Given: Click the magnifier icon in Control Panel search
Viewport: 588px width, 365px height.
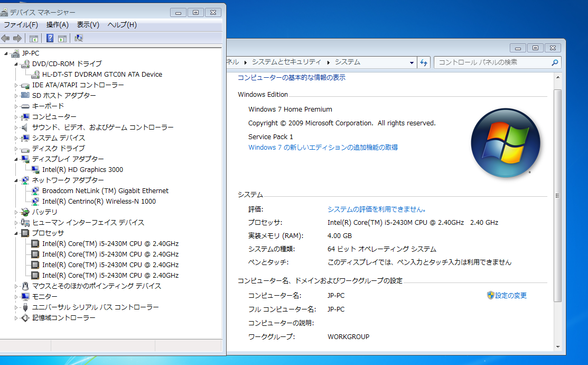Looking at the screenshot, I should (555, 62).
